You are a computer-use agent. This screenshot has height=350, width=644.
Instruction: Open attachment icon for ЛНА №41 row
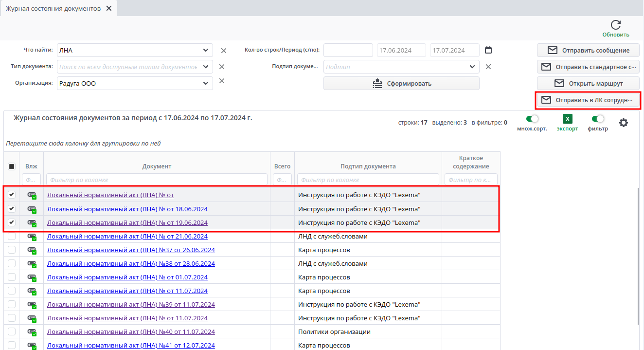coord(32,346)
